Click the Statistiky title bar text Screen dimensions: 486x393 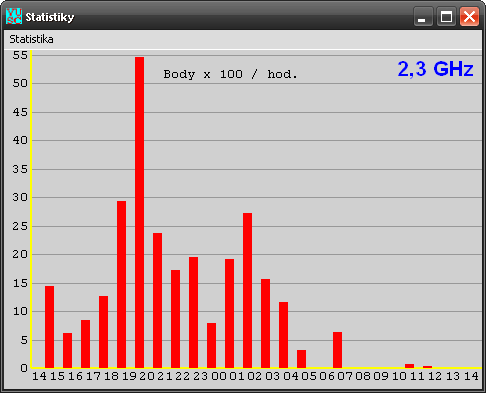pos(50,17)
